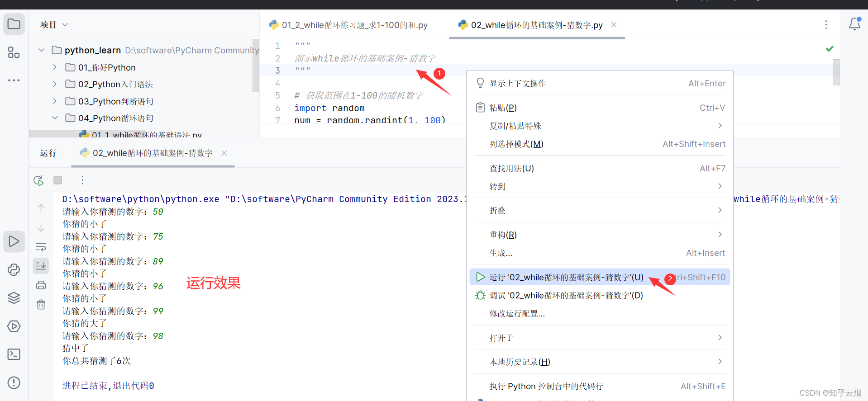Expand the 01_你好Python folder
The height and width of the screenshot is (401, 868).
tap(55, 67)
